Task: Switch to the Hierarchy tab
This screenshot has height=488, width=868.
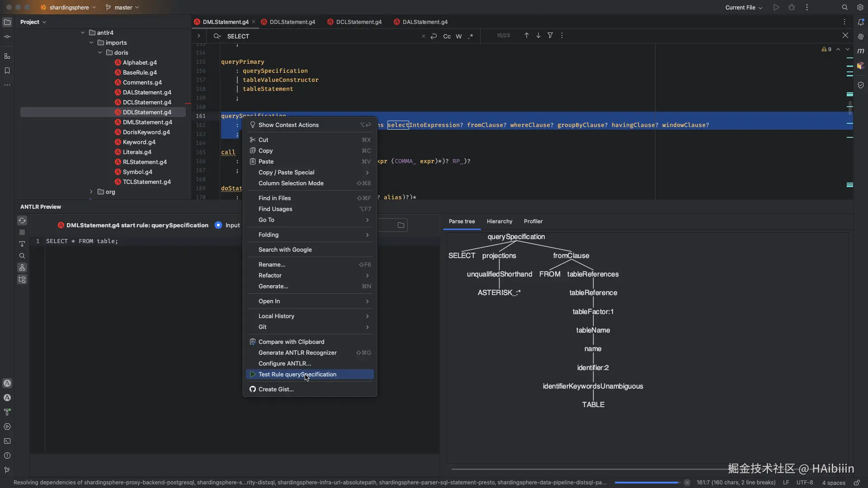Action: click(x=499, y=221)
